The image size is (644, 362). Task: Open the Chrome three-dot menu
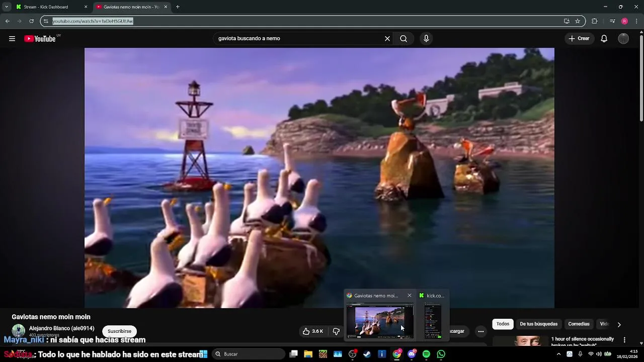pos(636,21)
